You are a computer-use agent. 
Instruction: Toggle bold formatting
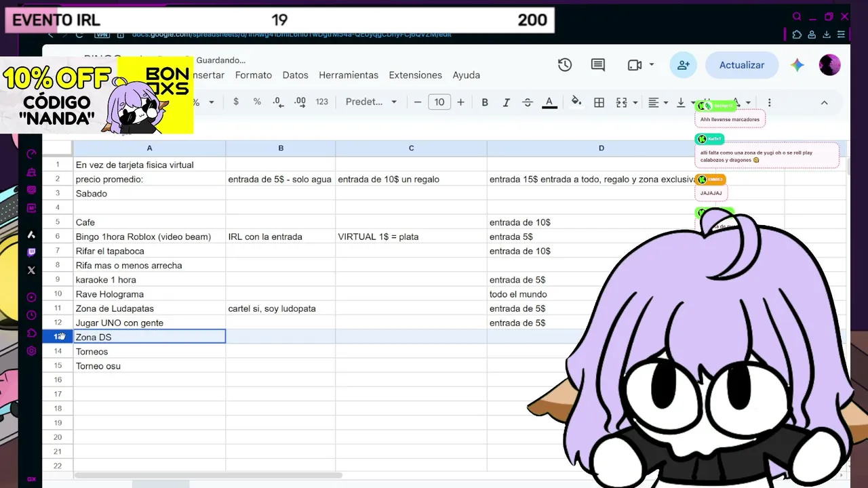point(485,102)
